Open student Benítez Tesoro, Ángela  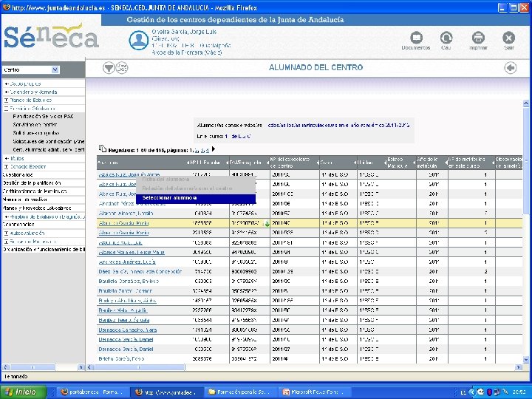click(x=124, y=320)
